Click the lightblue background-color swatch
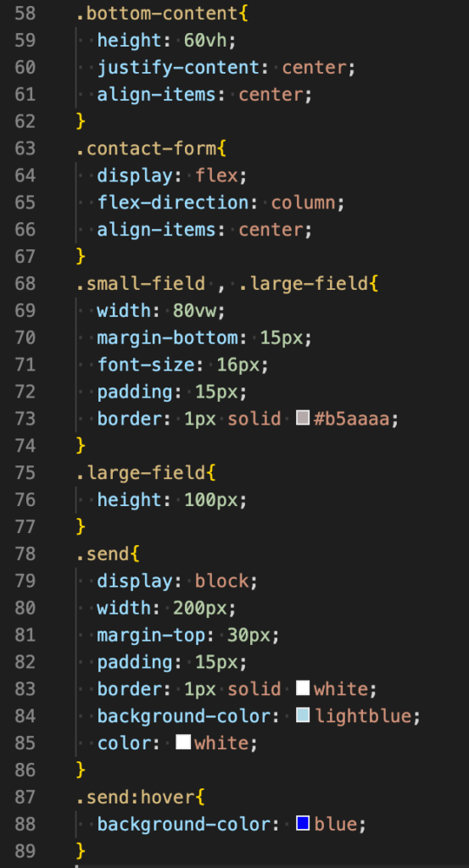This screenshot has height=868, width=469. point(302,715)
